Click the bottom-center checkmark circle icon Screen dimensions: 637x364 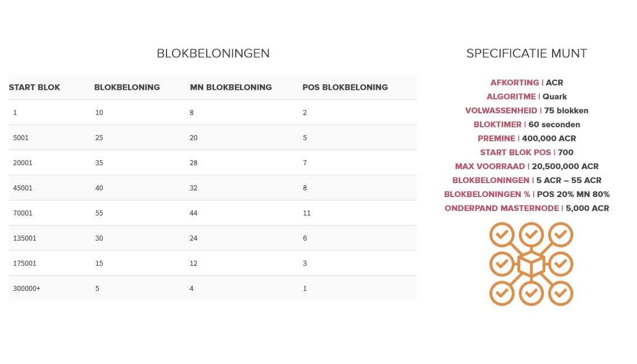pyautogui.click(x=531, y=293)
